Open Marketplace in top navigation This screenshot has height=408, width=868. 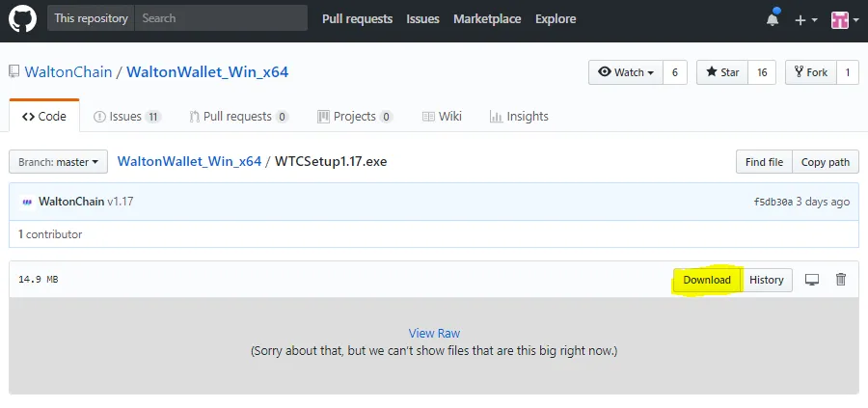click(487, 19)
